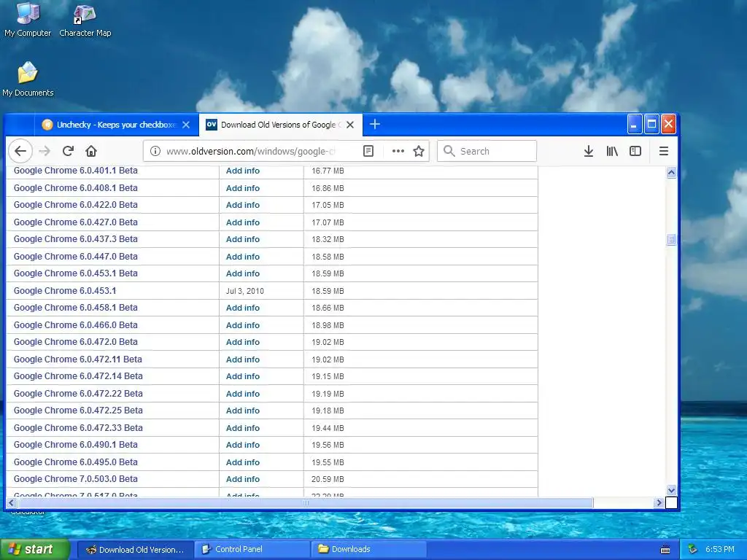Click the horizontal scrollbar left arrow

tap(12, 502)
